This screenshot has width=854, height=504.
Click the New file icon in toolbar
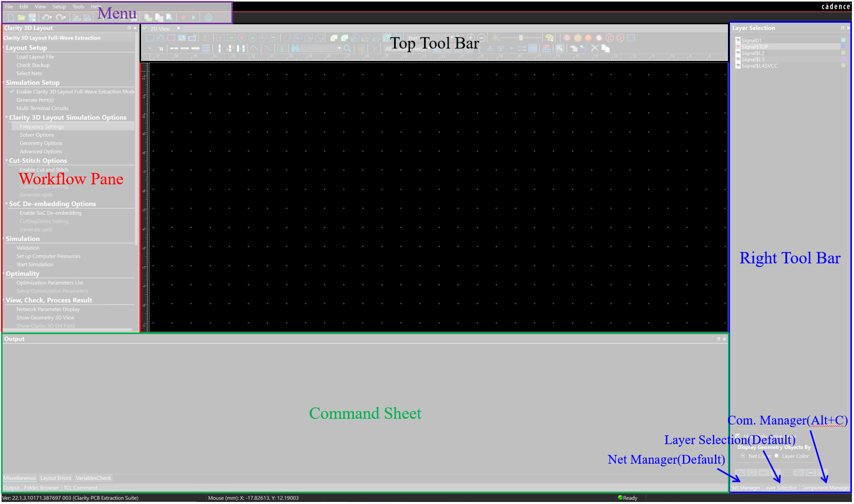tap(11, 18)
